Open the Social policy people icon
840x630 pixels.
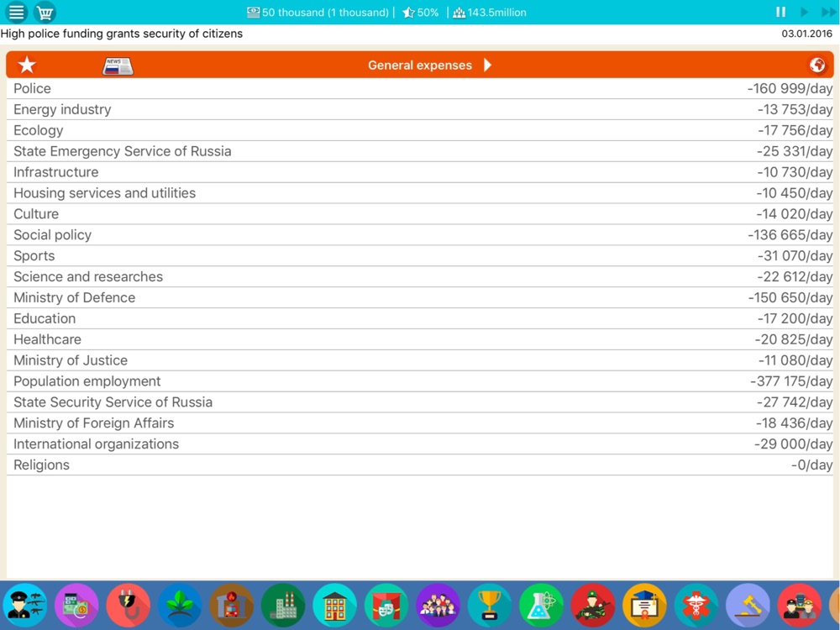click(438, 606)
